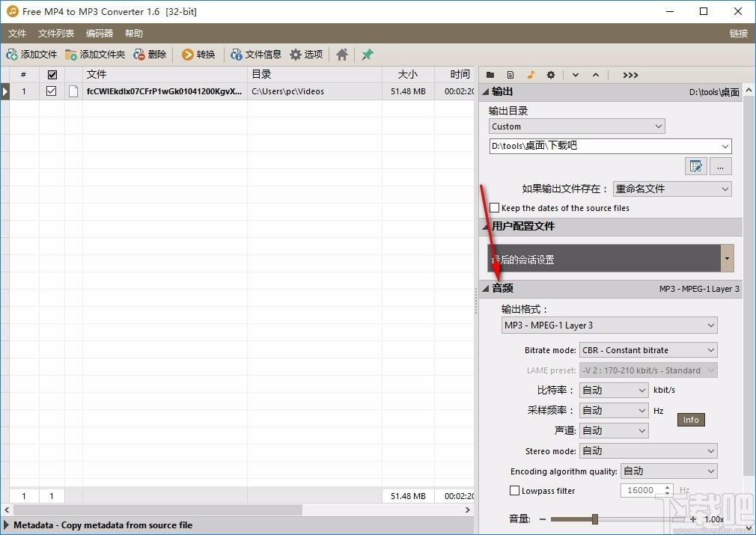This screenshot has width=756, height=535.
Task: Open Options (选项) gear in the toolbar
Action: (296, 55)
